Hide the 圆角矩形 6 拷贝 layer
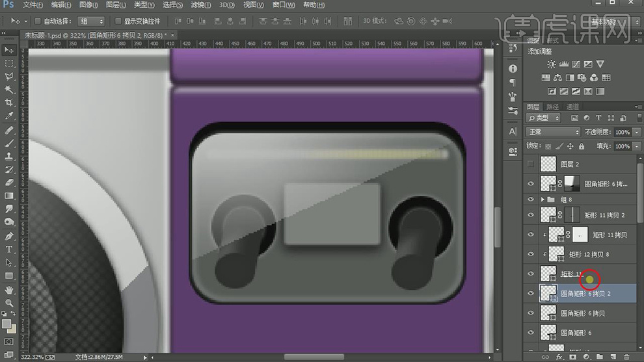The image size is (644, 362). 531,313
